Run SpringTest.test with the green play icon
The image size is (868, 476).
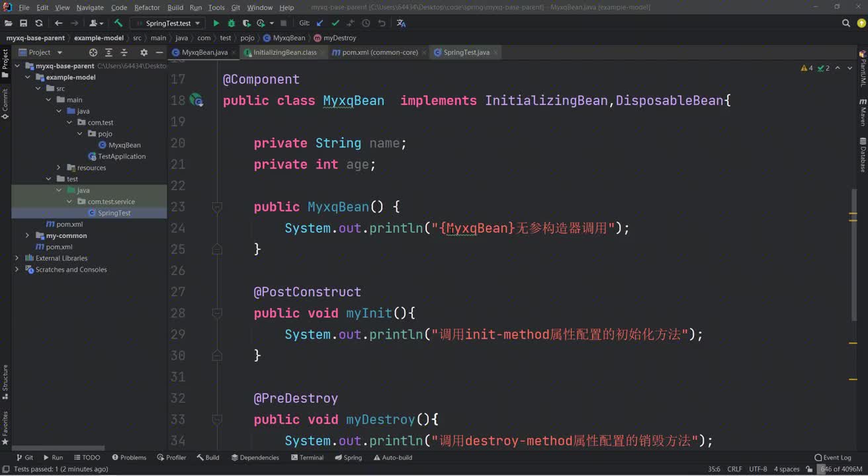tap(216, 23)
